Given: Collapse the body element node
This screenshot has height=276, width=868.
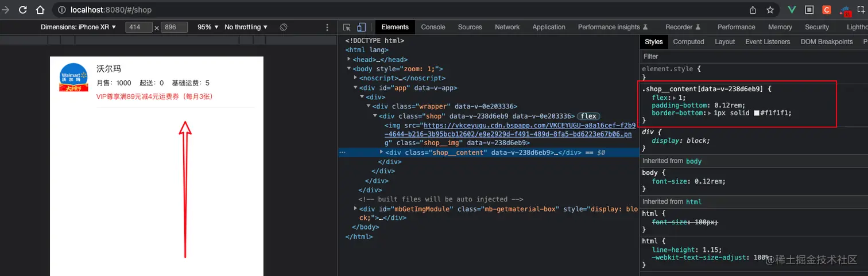Looking at the screenshot, I should tap(349, 69).
